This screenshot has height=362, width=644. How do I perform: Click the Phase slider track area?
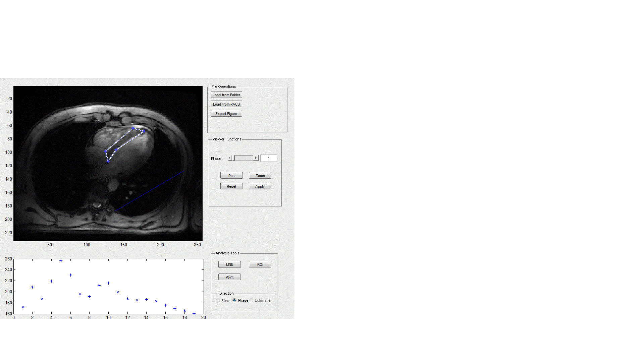pyautogui.click(x=245, y=158)
